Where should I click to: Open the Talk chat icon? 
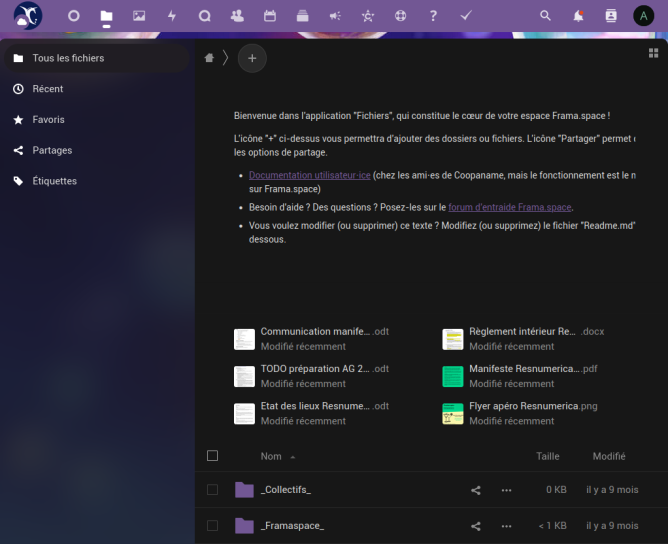204,16
